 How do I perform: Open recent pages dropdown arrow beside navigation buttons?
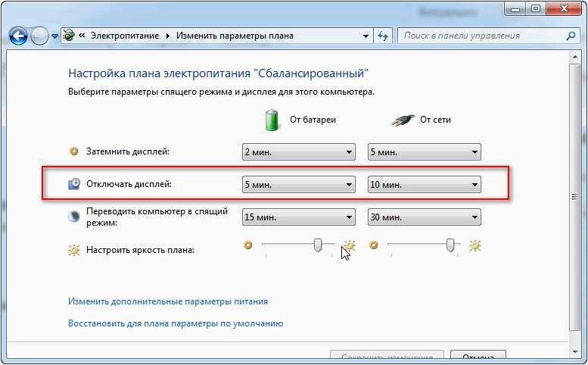pyautogui.click(x=54, y=36)
